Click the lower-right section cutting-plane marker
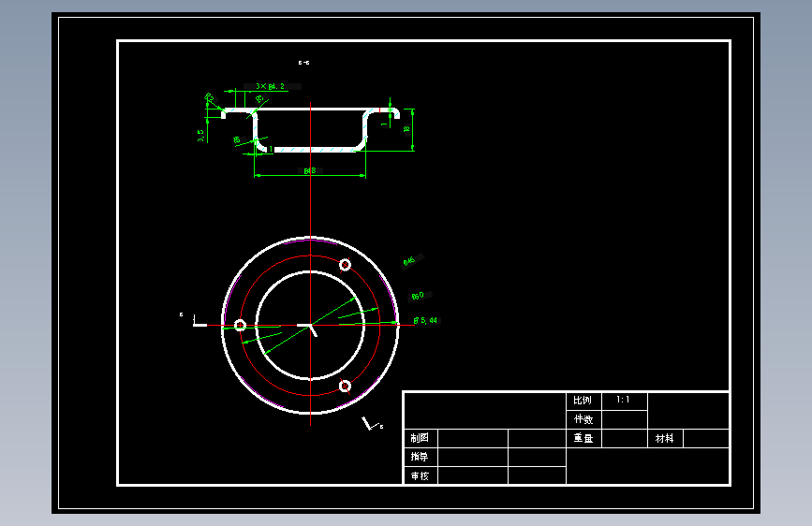 [x=369, y=423]
